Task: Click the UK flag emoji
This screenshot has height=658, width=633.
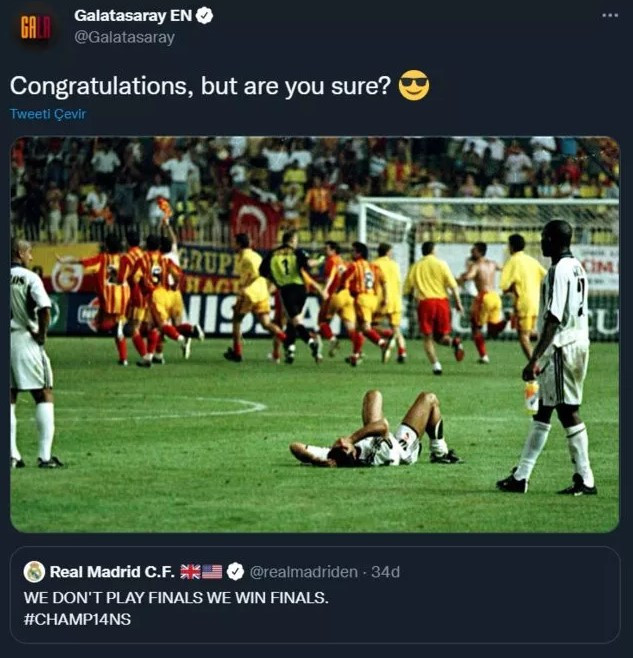Action: pos(190,572)
